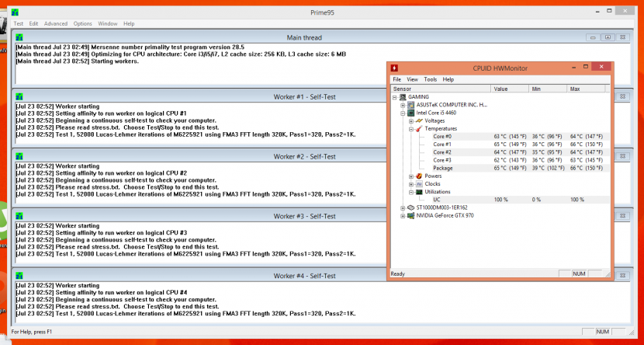Maximize the Main thread child window
The image size is (644, 345).
point(608,37)
